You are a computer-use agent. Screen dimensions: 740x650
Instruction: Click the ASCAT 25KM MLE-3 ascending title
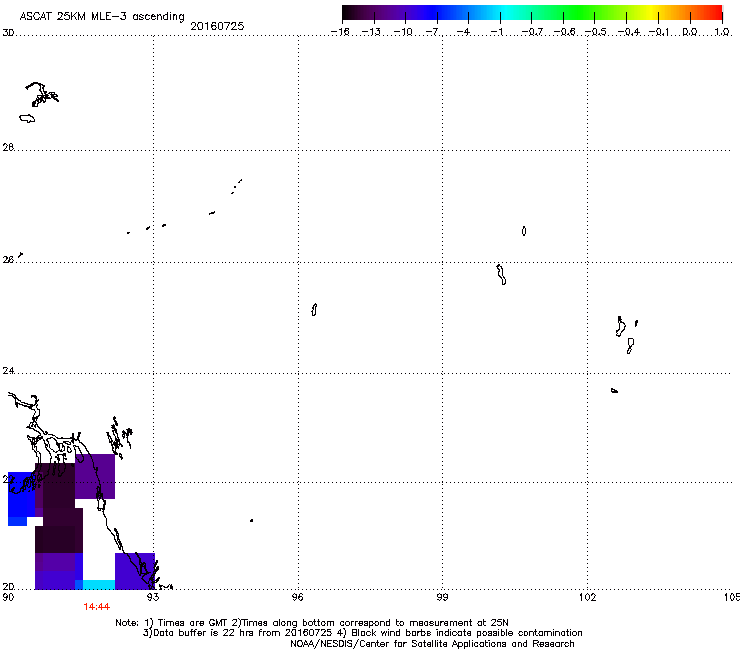(102, 16)
